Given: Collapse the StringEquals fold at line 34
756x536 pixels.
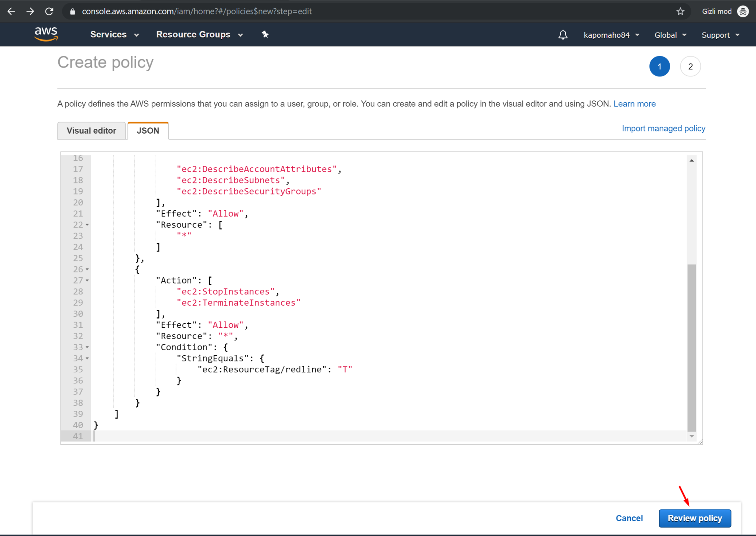Looking at the screenshot, I should coord(87,358).
